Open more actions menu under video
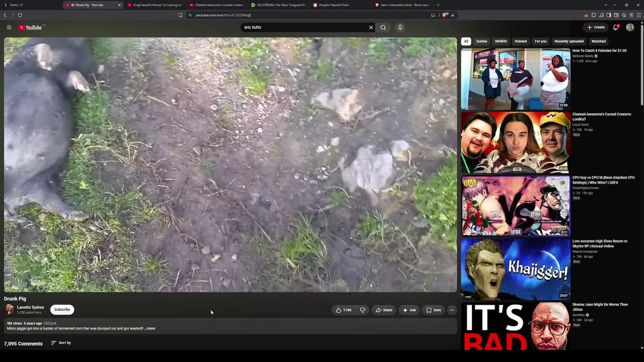The image size is (644, 362). tap(452, 310)
